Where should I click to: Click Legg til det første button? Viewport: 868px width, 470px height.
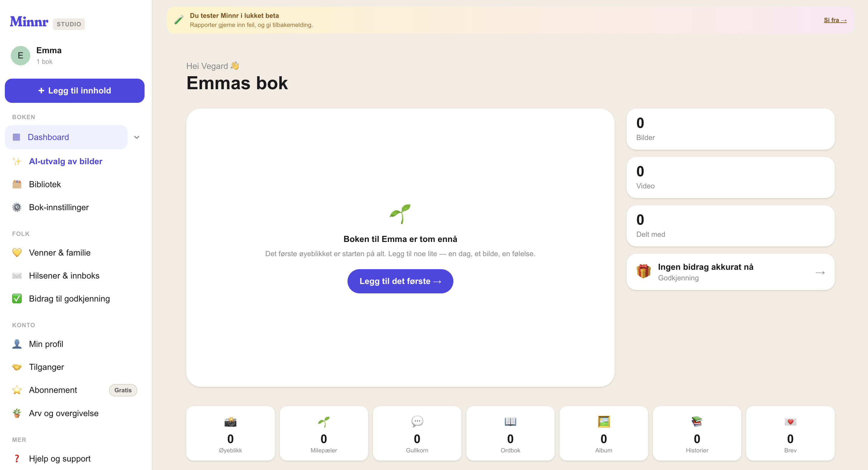pyautogui.click(x=400, y=281)
